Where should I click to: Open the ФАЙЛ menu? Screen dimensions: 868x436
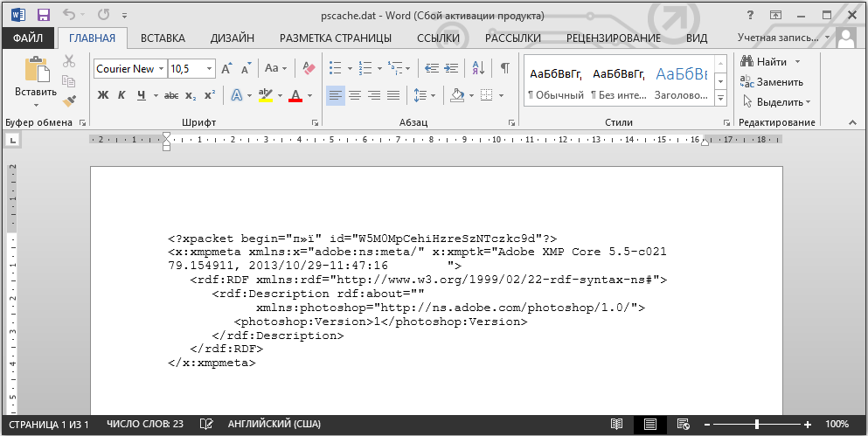click(28, 38)
